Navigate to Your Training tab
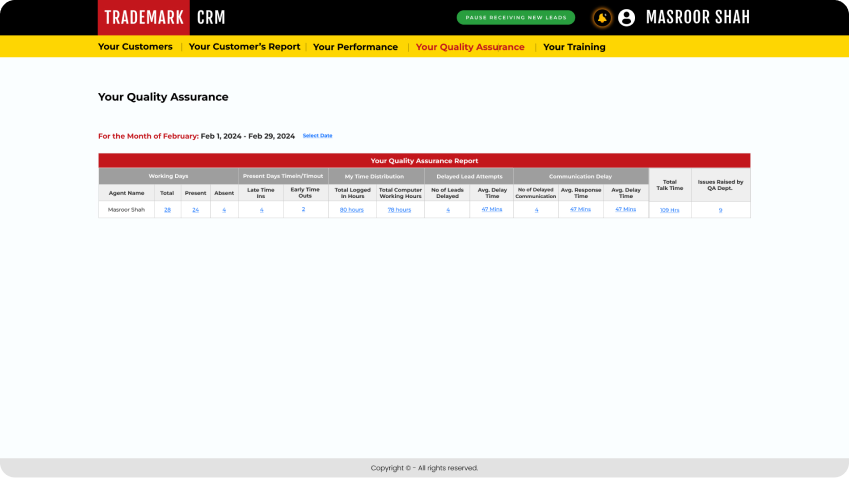849x478 pixels. pos(574,47)
